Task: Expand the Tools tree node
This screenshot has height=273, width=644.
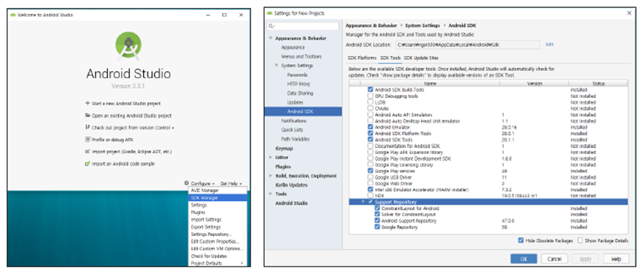Action: pyautogui.click(x=271, y=194)
